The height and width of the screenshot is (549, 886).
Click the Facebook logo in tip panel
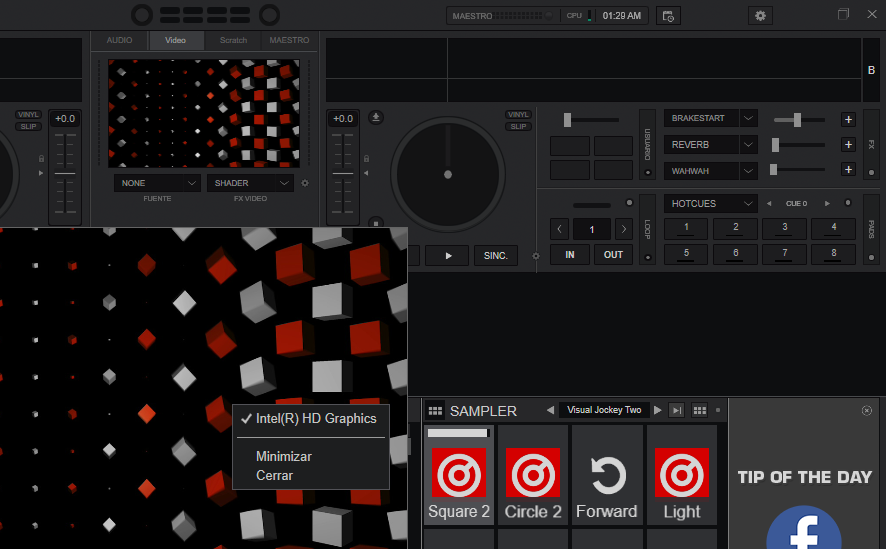804,528
